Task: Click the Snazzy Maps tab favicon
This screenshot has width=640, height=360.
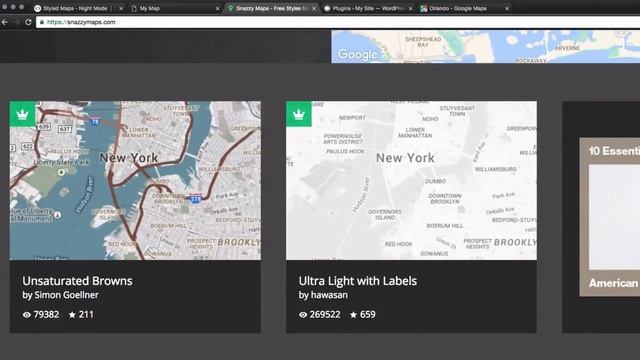Action: click(x=231, y=8)
